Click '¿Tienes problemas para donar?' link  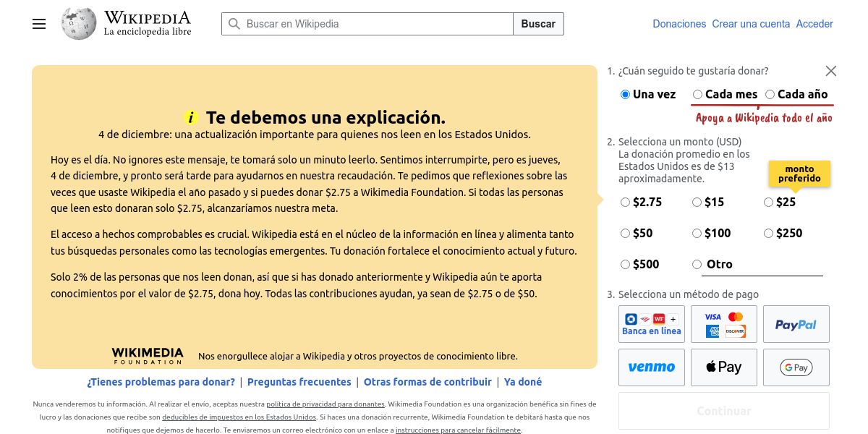pyautogui.click(x=161, y=382)
